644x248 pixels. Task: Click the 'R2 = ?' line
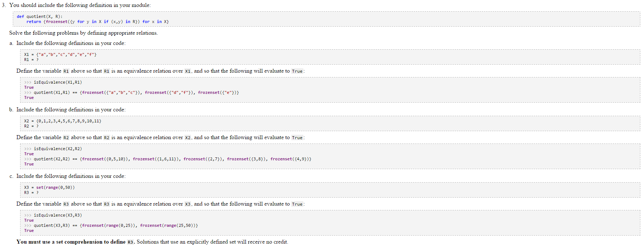pos(31,126)
